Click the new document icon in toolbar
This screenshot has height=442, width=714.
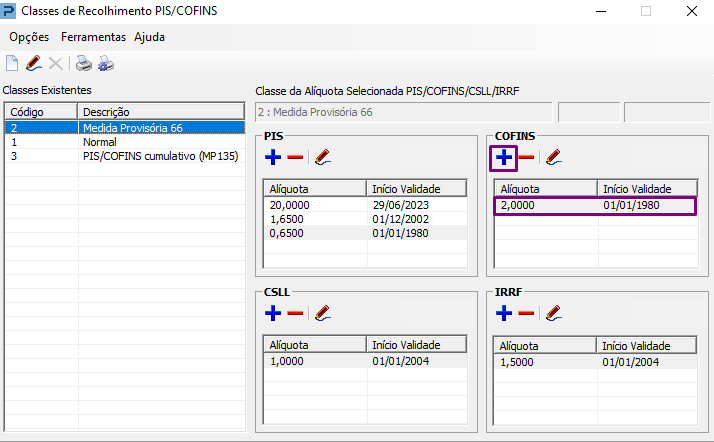point(12,63)
